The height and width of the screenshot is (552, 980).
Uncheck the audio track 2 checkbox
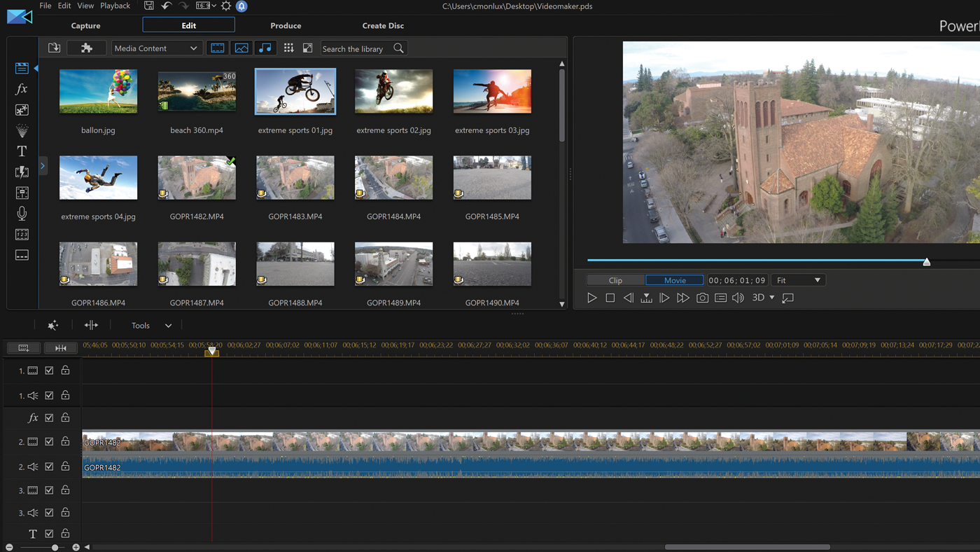(49, 467)
